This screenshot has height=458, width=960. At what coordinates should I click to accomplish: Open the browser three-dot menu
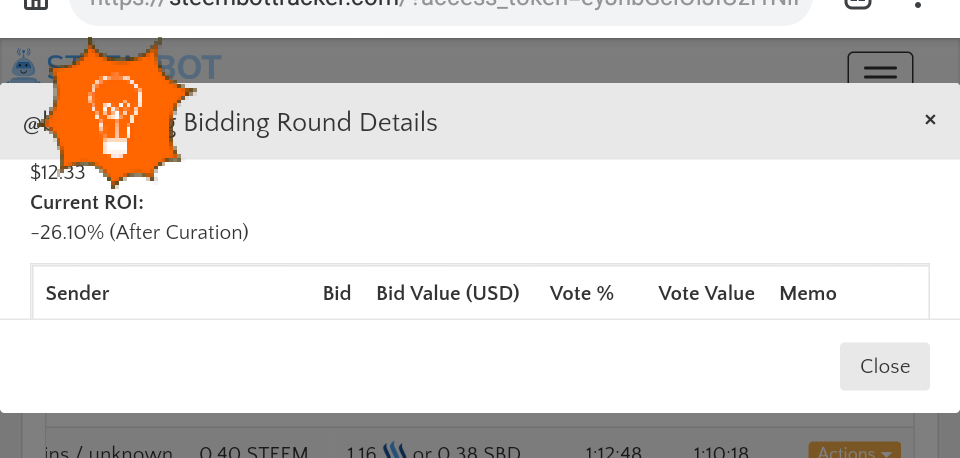pyautogui.click(x=917, y=4)
